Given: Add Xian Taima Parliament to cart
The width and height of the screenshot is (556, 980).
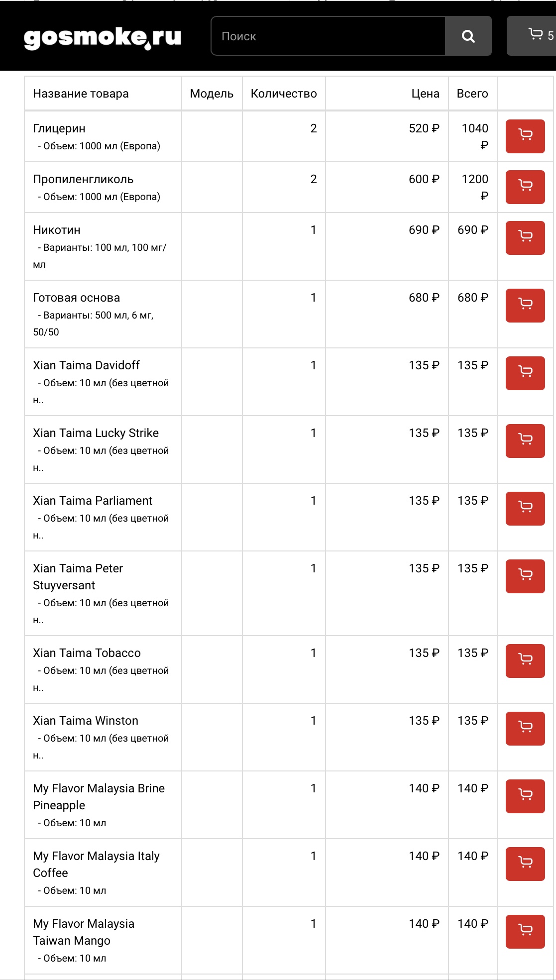Looking at the screenshot, I should (x=525, y=508).
